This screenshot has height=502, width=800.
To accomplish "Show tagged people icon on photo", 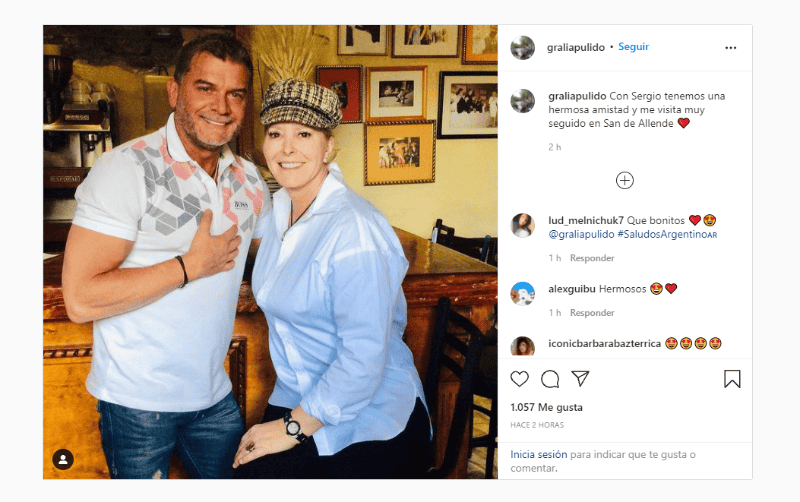I will tap(63, 459).
